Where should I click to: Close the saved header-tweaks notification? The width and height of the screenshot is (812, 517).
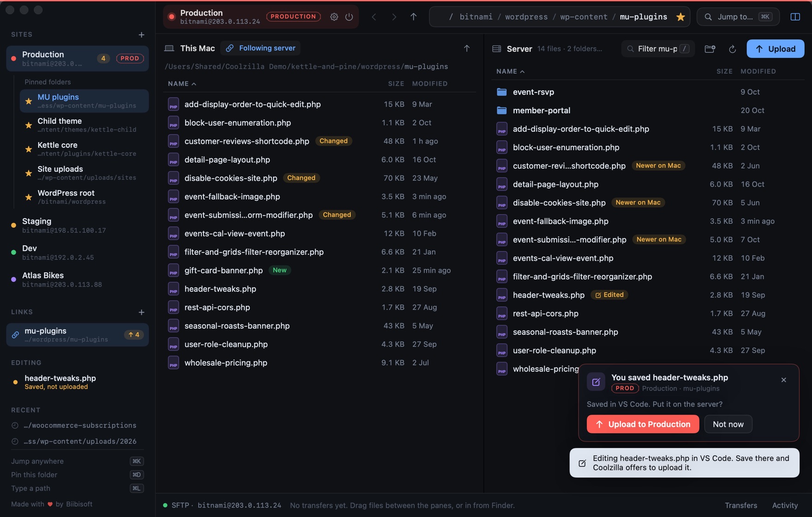[x=784, y=380]
